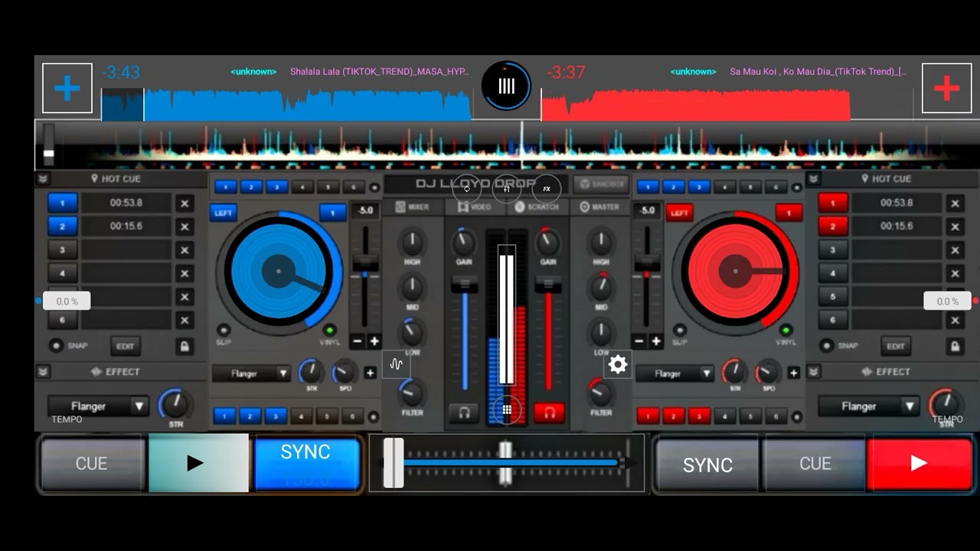Click the blue left track waveform
Viewport: 980px width, 551px height.
pos(286,105)
